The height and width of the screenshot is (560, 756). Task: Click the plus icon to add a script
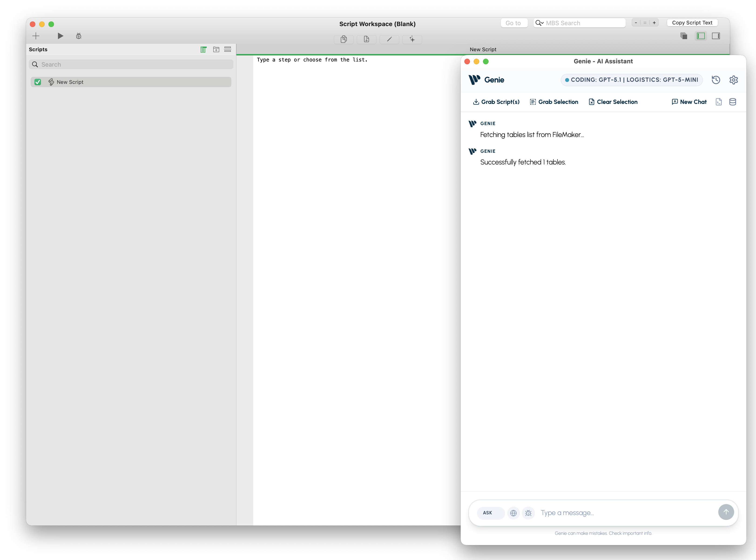[x=36, y=36]
